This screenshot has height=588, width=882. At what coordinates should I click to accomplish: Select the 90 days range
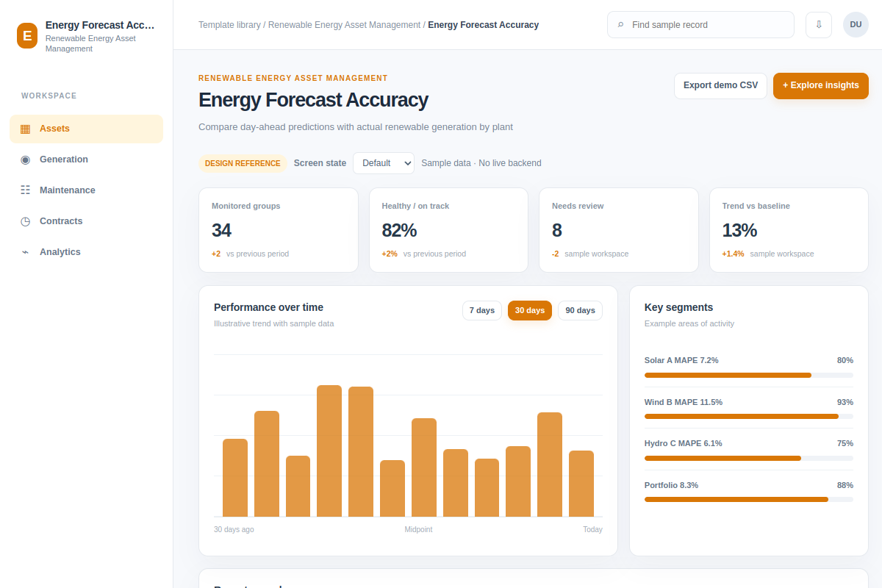(x=580, y=310)
